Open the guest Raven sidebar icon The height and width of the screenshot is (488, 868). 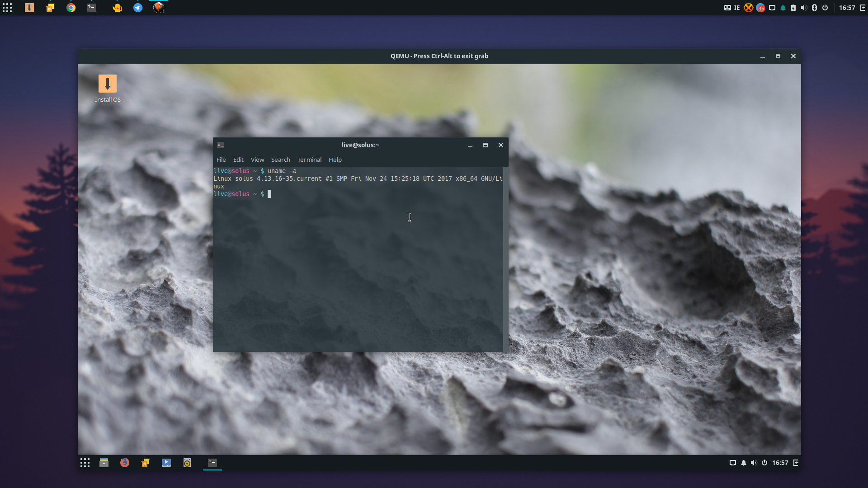click(x=796, y=463)
